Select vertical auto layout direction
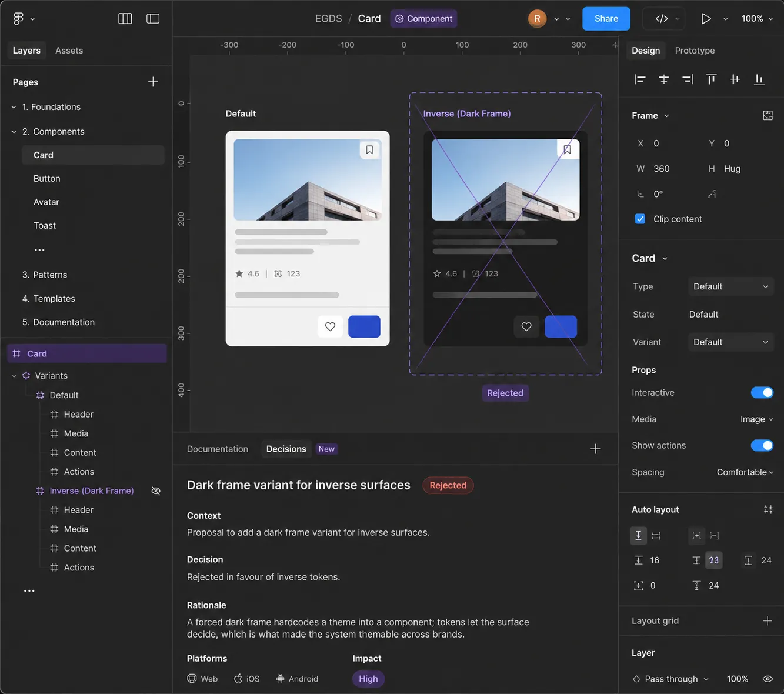This screenshot has width=784, height=694. (638, 535)
